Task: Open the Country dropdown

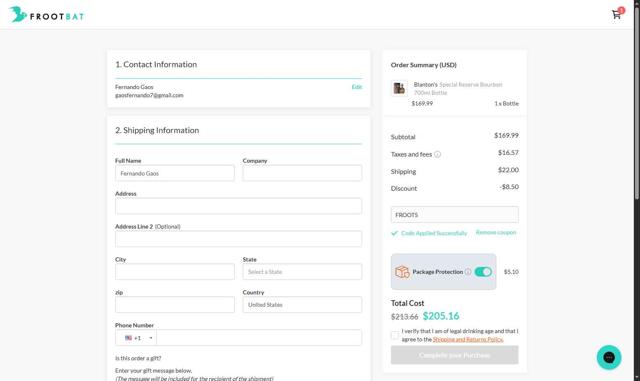Action: (x=302, y=305)
